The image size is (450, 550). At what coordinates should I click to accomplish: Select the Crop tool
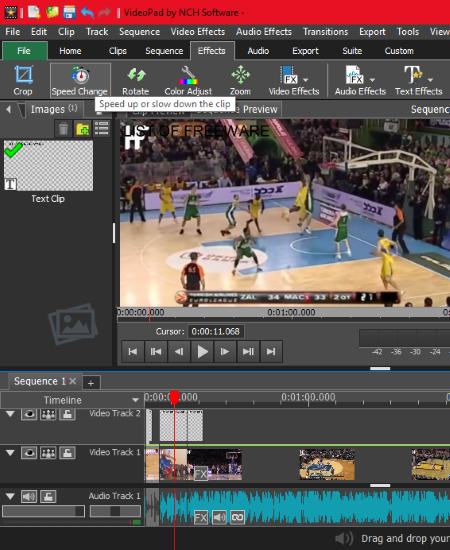[23, 81]
